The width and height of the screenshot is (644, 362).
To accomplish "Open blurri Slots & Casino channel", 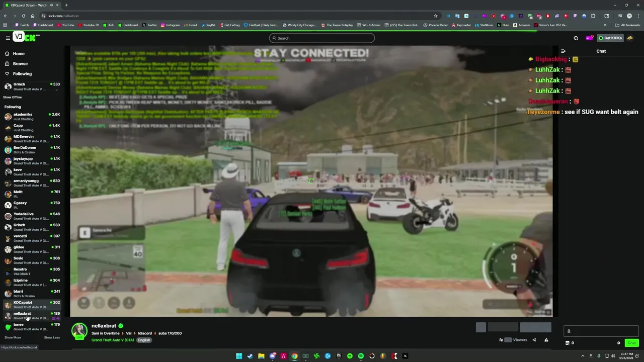I will point(32,294).
